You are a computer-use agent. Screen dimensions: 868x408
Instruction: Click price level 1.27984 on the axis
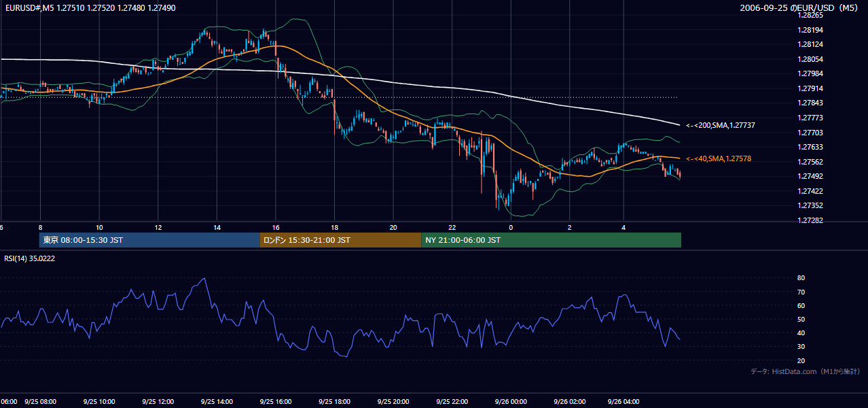810,73
